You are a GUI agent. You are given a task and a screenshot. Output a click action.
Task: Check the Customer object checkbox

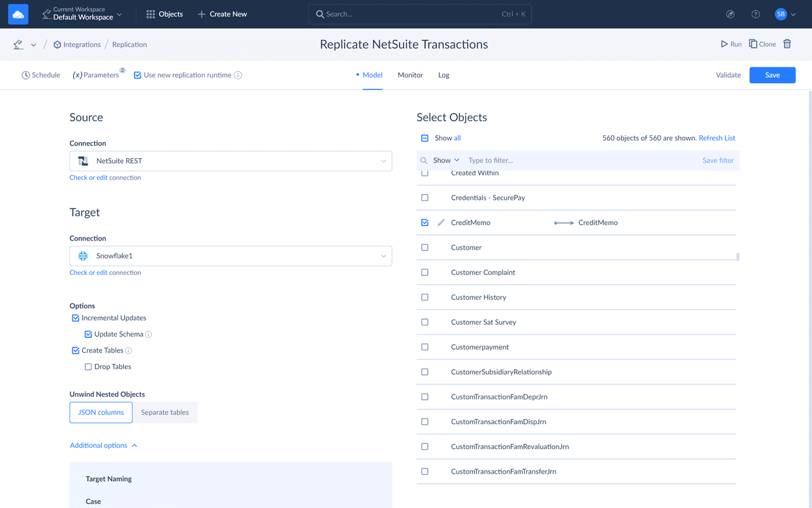(425, 248)
